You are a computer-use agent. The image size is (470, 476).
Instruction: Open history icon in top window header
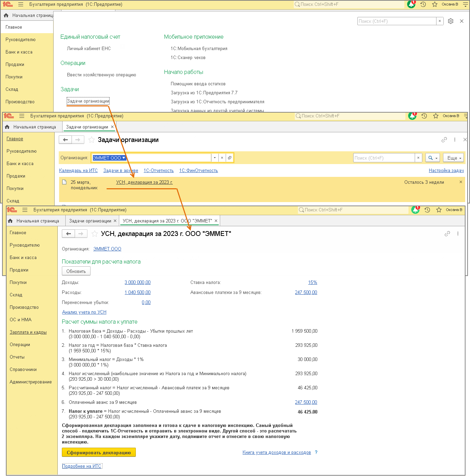point(423,4)
